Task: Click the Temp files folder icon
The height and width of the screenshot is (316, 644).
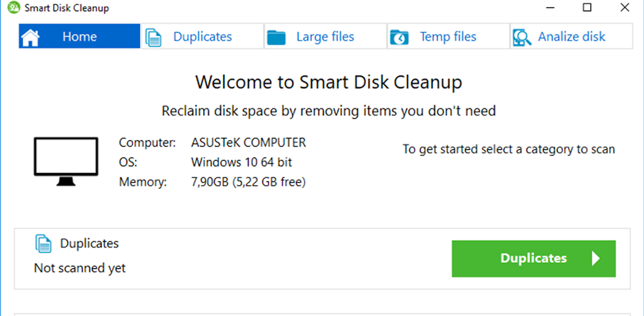Action: [400, 37]
